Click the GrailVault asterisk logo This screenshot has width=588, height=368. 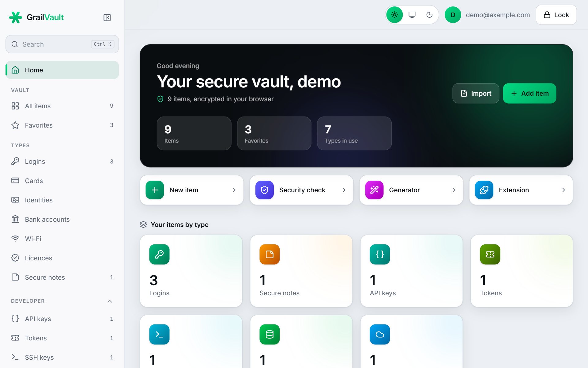click(16, 17)
